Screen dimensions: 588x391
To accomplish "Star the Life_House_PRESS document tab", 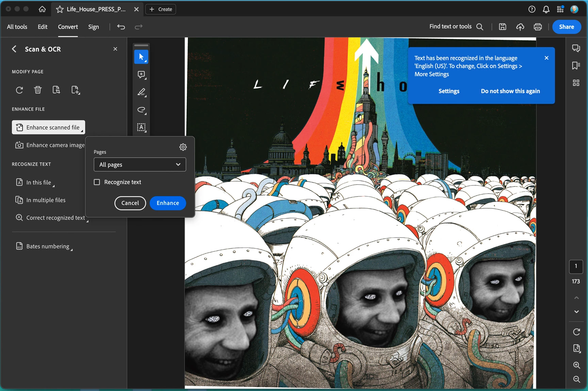I will point(60,9).
